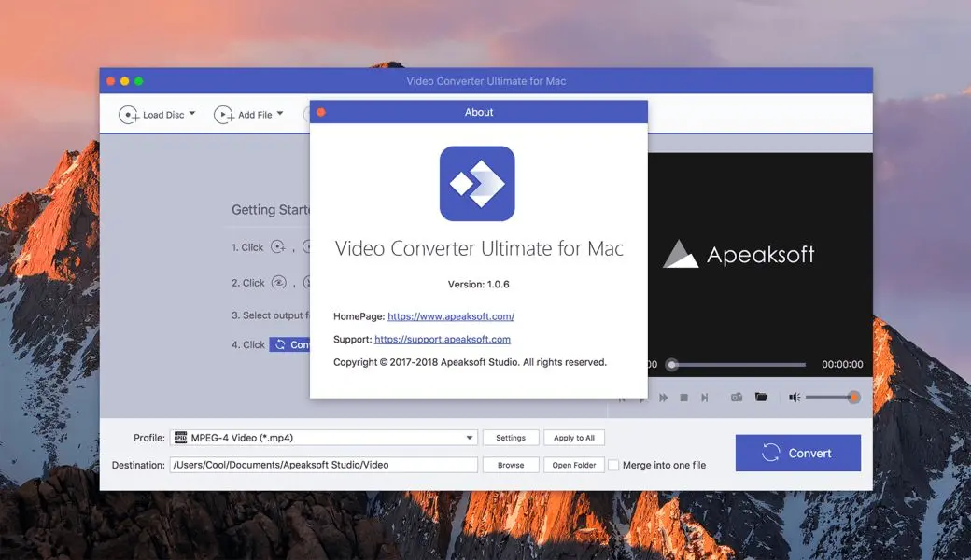971x560 pixels.
Task: Enable the Merge into one file checkbox
Action: (x=613, y=465)
